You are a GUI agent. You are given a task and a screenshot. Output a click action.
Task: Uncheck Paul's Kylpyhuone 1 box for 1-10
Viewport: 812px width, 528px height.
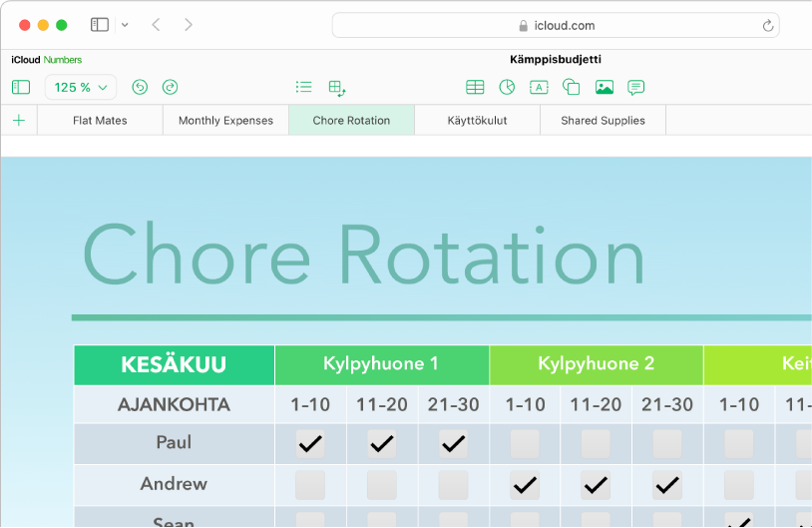click(310, 443)
